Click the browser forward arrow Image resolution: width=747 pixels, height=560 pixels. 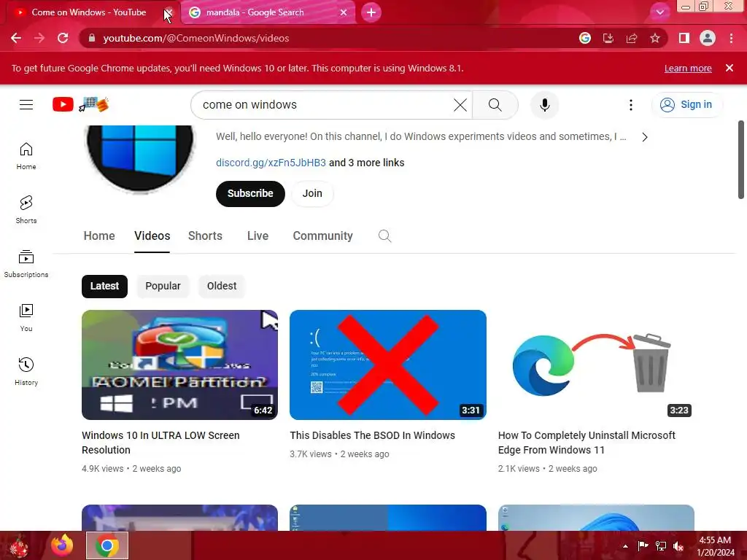39,38
